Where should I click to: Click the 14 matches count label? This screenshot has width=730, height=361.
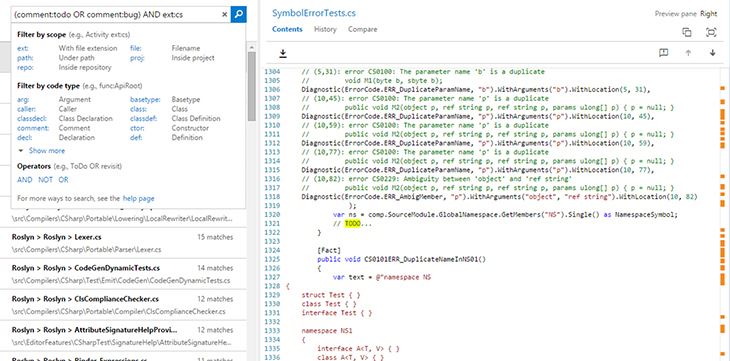(215, 268)
